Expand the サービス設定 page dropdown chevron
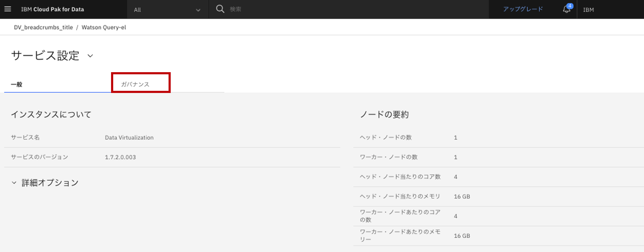 pyautogui.click(x=90, y=56)
